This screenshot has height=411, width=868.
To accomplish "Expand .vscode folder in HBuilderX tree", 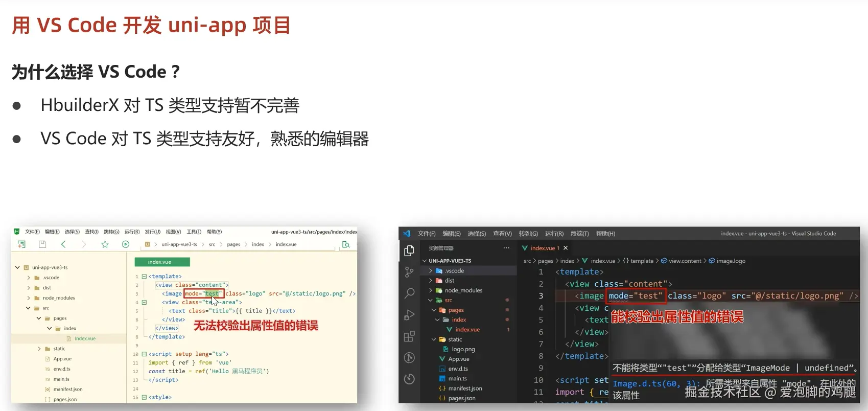I will [29, 278].
